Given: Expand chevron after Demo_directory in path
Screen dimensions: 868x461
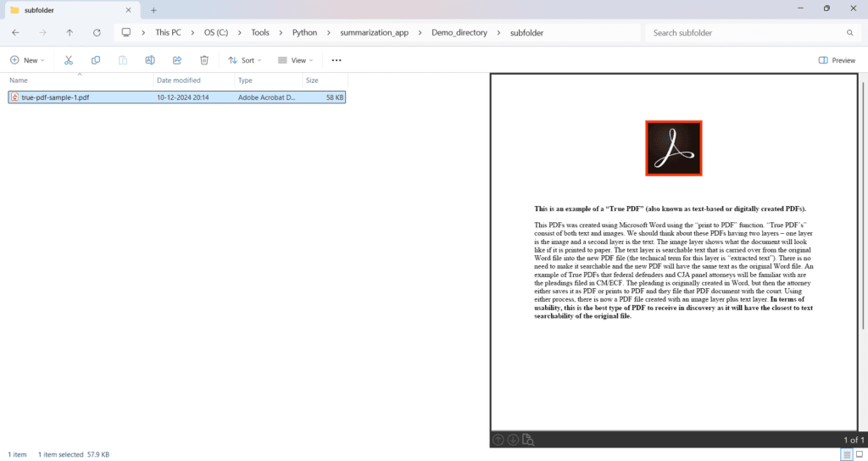Looking at the screenshot, I should tap(498, 33).
